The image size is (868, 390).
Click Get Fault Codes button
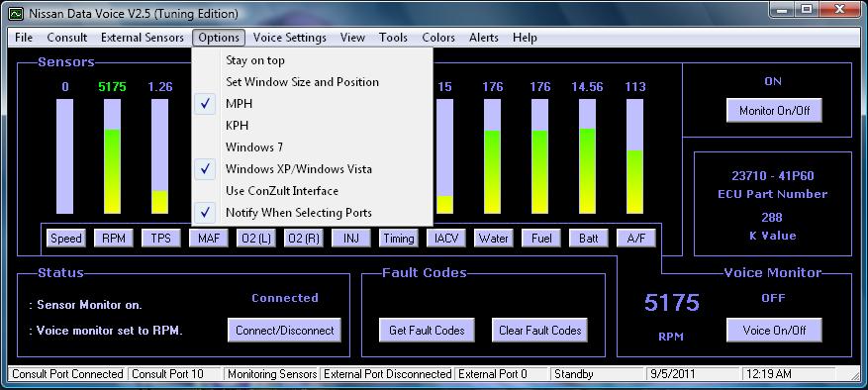tap(427, 331)
